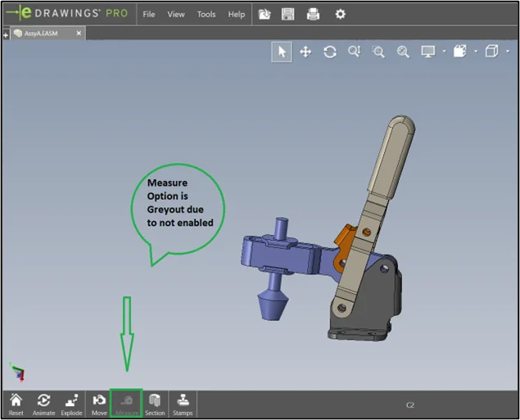Click the Reset home button
Viewport: 520px width, 420px height.
[x=16, y=404]
